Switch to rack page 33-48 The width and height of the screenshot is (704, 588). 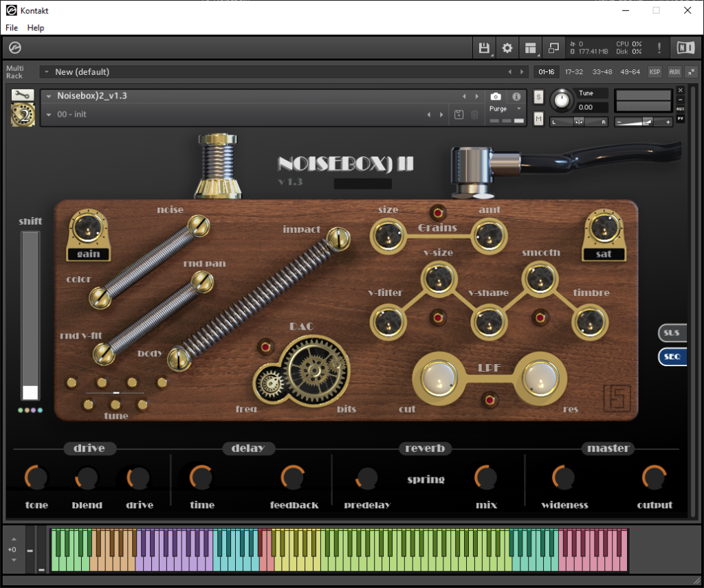tap(602, 71)
